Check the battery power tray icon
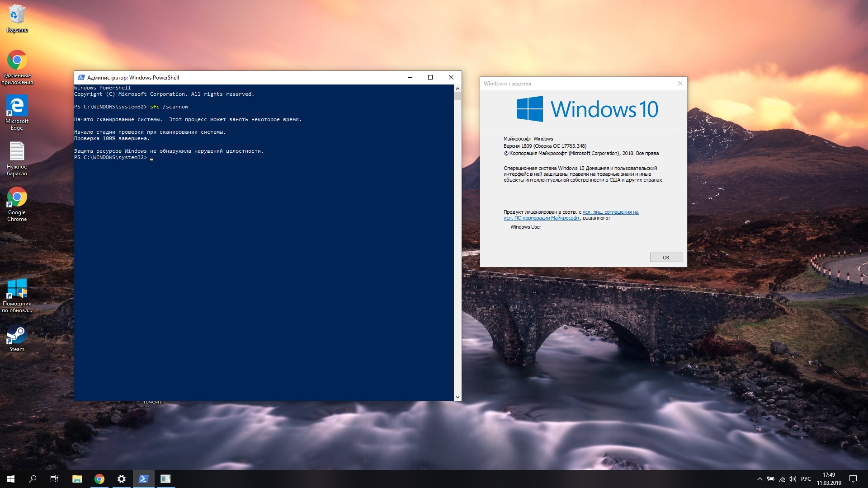868x488 pixels. [771, 479]
